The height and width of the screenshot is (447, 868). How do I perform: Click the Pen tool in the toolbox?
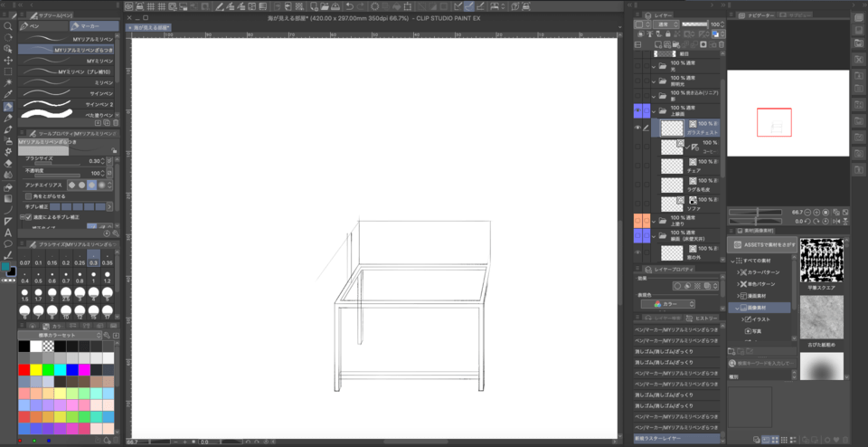pos(8,106)
